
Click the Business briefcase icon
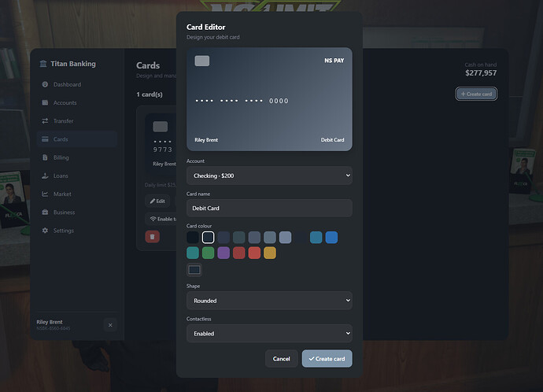coord(45,213)
